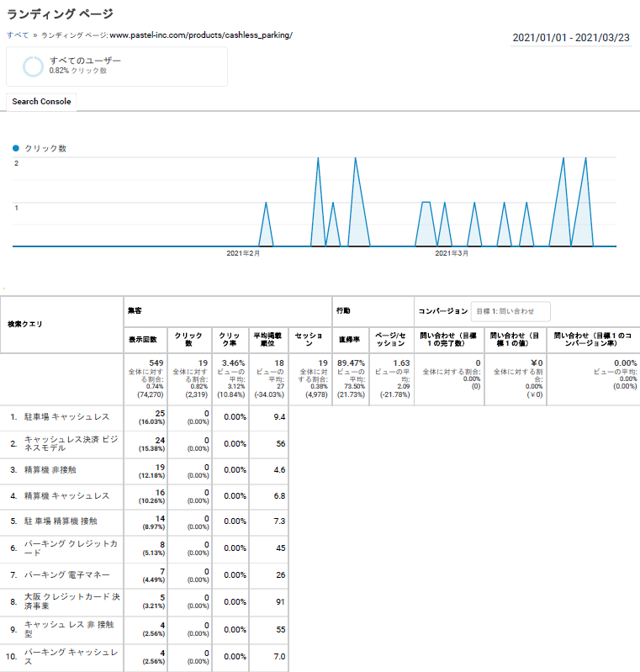Click the 2021年3月 label on chart axis
This screenshot has width=640, height=672.
(x=452, y=253)
